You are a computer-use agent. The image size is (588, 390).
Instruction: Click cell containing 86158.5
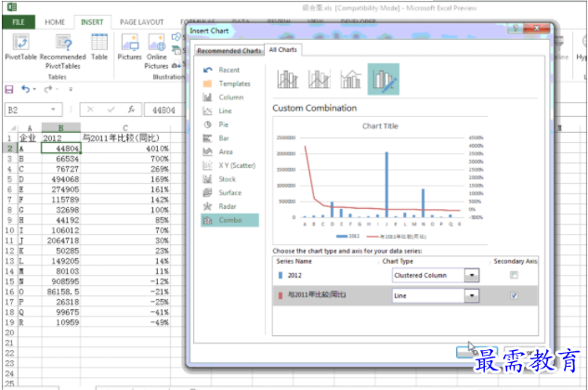pyautogui.click(x=61, y=292)
